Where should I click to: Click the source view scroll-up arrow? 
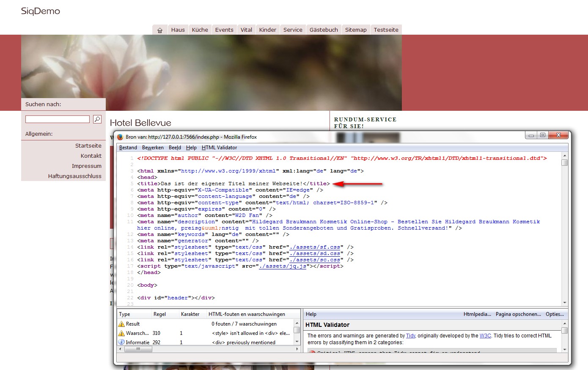coord(565,156)
